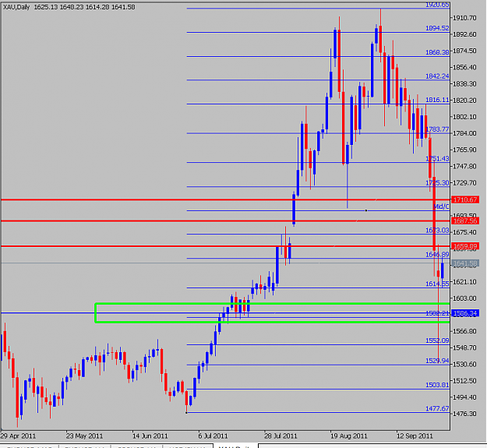
Task: Click the 1477.67 level label
Action: coord(437,409)
